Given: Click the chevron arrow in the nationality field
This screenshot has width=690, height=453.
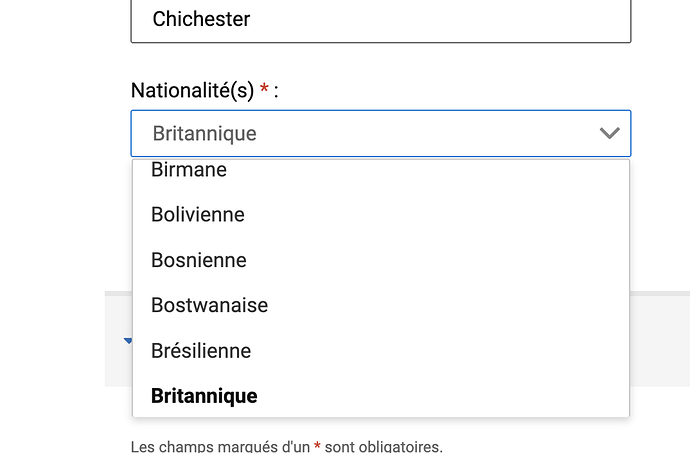Looking at the screenshot, I should click(x=609, y=133).
